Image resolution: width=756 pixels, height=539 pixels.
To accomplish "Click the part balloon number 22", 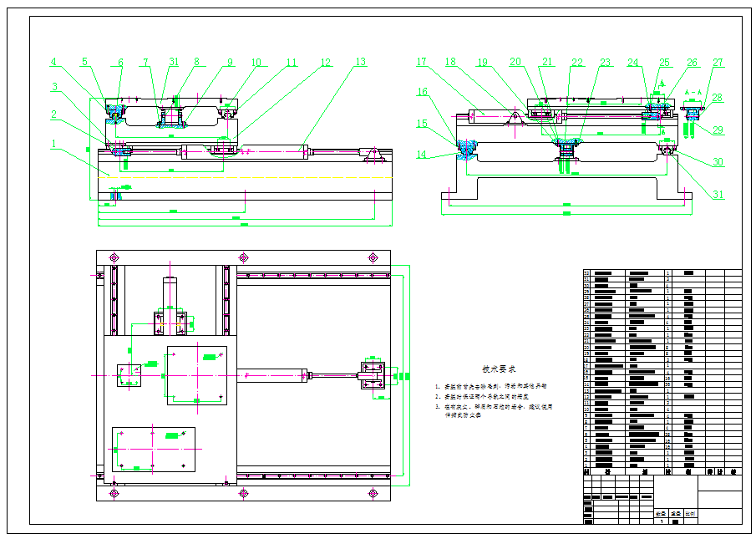I will pos(577,62).
